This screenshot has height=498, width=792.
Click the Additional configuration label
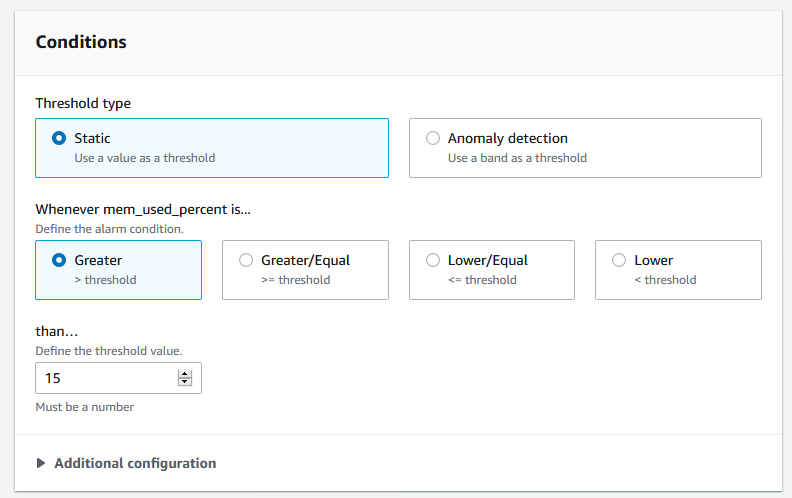135,463
